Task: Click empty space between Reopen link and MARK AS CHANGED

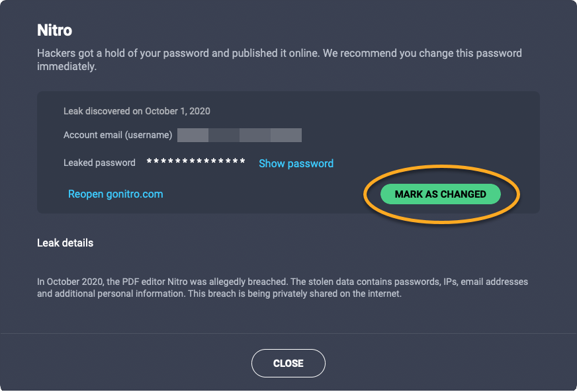Action: (265, 194)
